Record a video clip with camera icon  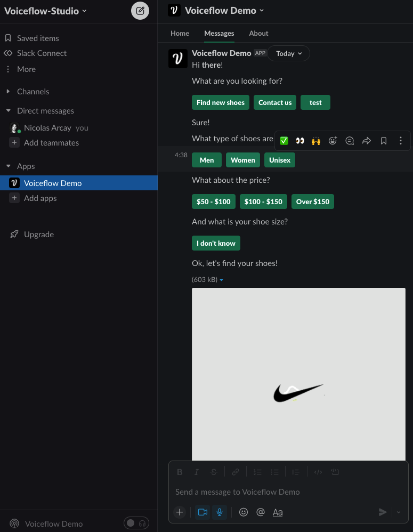203,512
